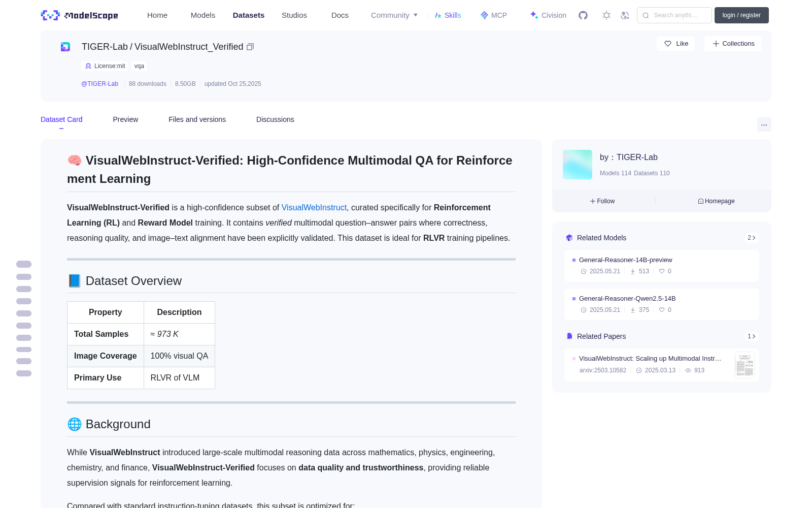812x508 pixels.
Task: Click the '88 downloads' text
Action: click(148, 84)
